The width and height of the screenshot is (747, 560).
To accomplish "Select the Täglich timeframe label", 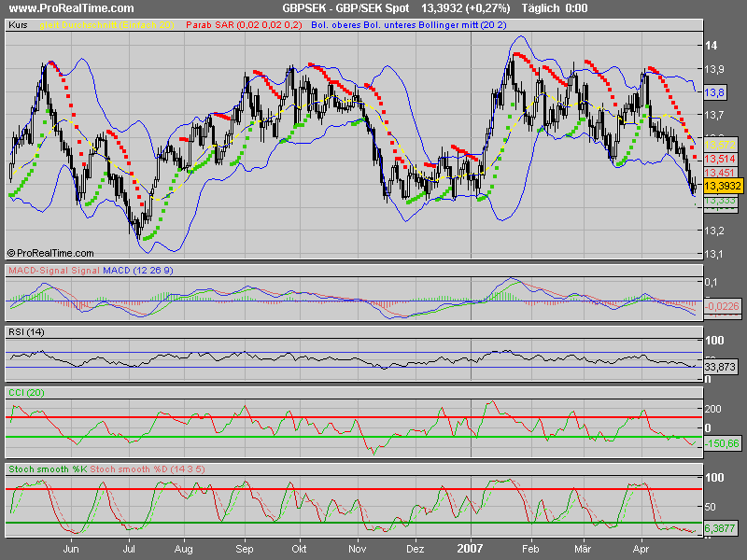I will (x=542, y=7).
